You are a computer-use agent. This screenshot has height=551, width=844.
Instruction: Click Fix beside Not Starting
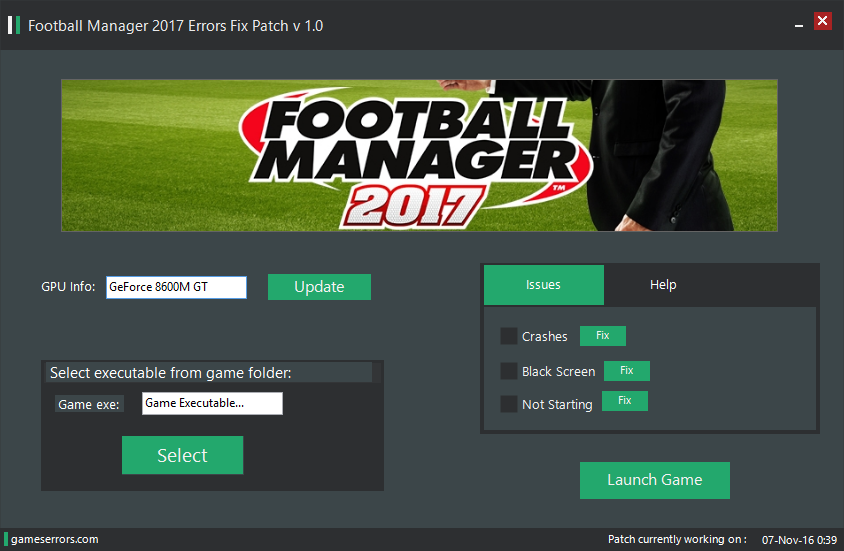point(624,401)
